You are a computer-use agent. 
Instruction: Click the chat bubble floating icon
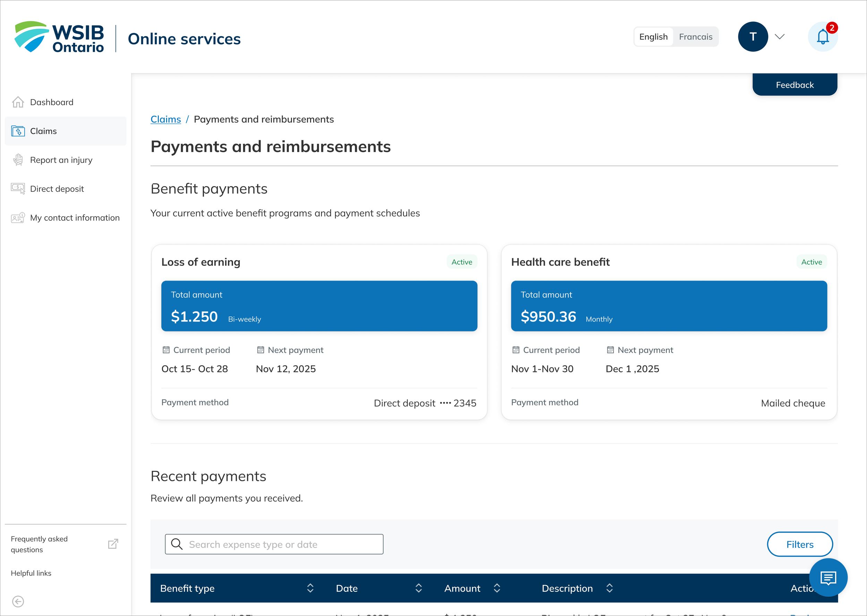[x=828, y=578]
